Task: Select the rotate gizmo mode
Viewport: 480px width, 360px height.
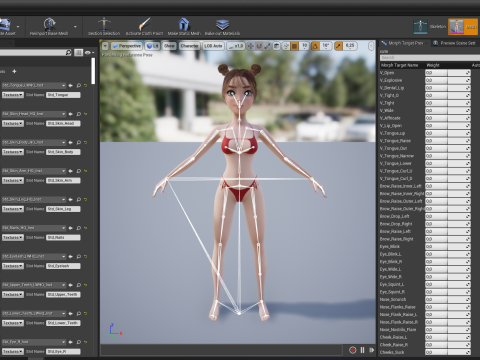Action: coord(259,46)
